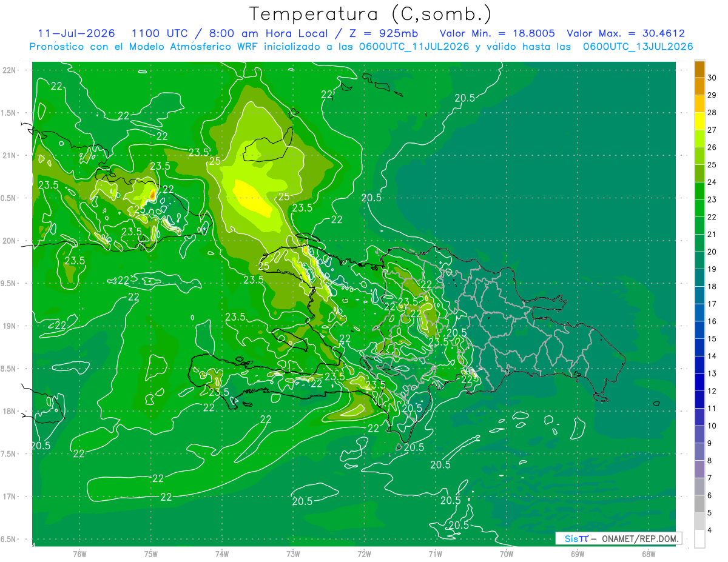
Task: Click the color scale label '18'
Action: click(712, 287)
